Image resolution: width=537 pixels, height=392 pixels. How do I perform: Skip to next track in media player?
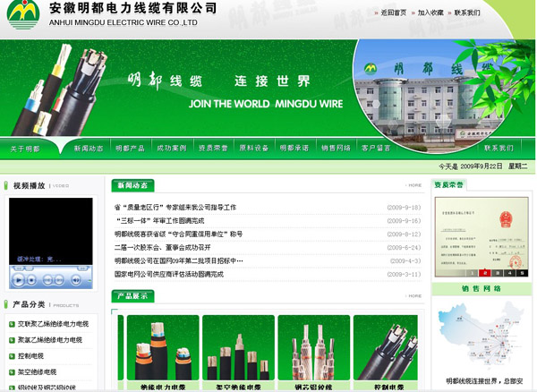coord(59,280)
